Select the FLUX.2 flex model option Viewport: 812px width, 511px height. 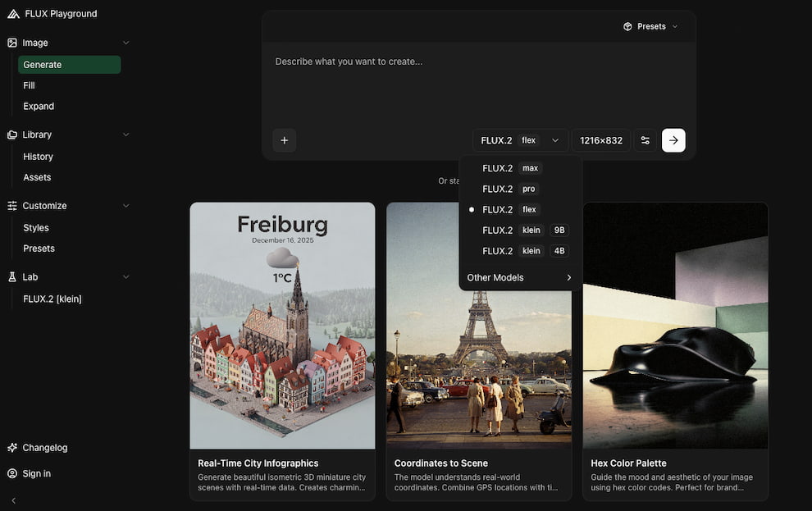coord(519,210)
